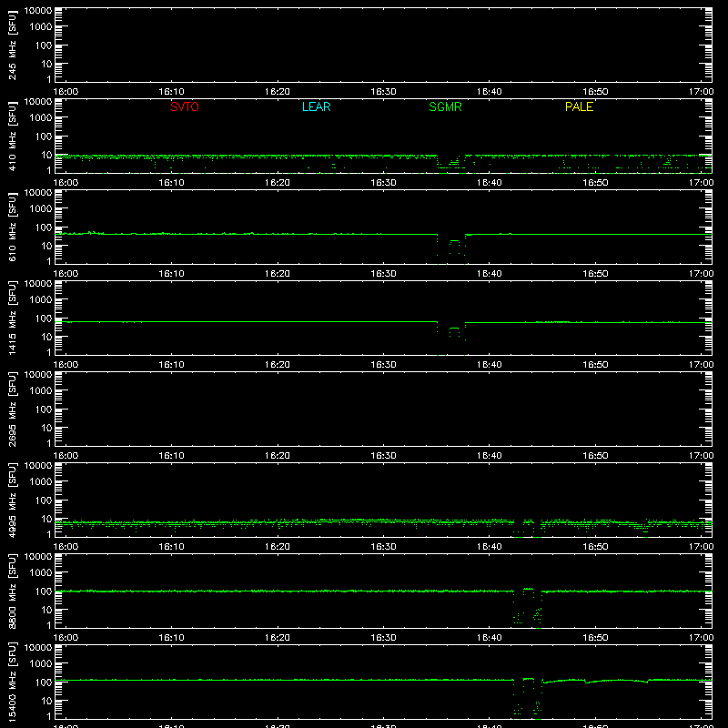Click the 10 tick label of 8800 MHz panel
Screen dimensions: 728x728
[46, 610]
